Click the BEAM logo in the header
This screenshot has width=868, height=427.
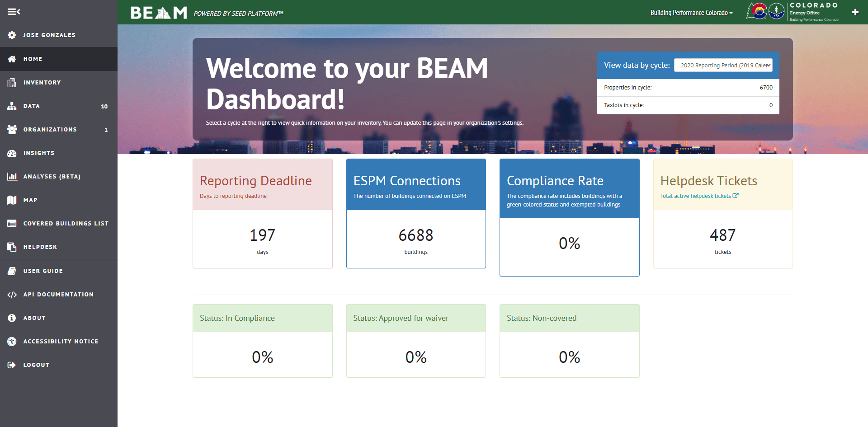coord(159,13)
